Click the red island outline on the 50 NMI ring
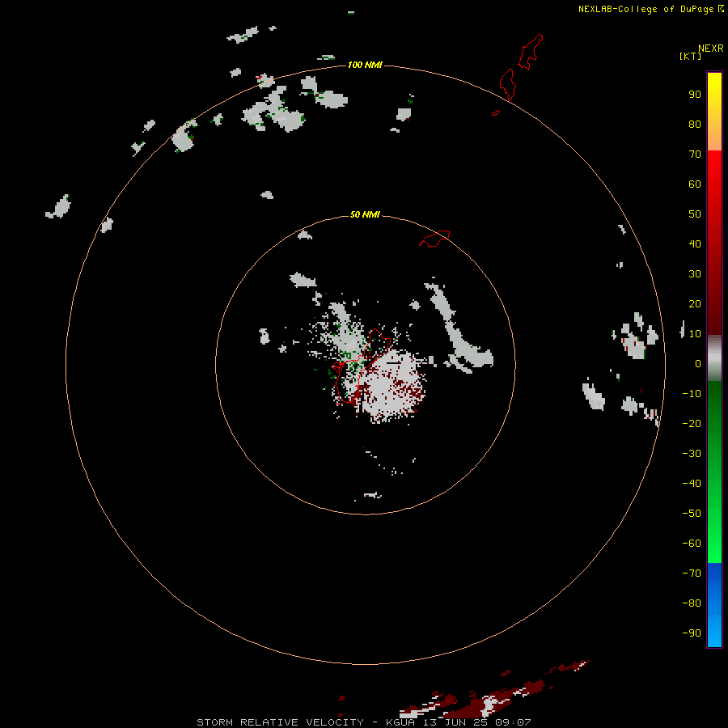Viewport: 728px width, 728px height. tap(434, 239)
